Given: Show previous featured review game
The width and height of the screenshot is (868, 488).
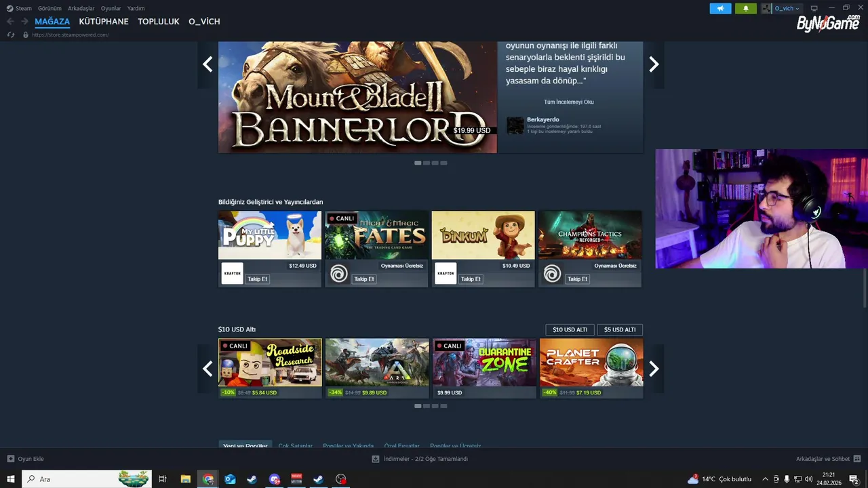Looking at the screenshot, I should point(208,64).
